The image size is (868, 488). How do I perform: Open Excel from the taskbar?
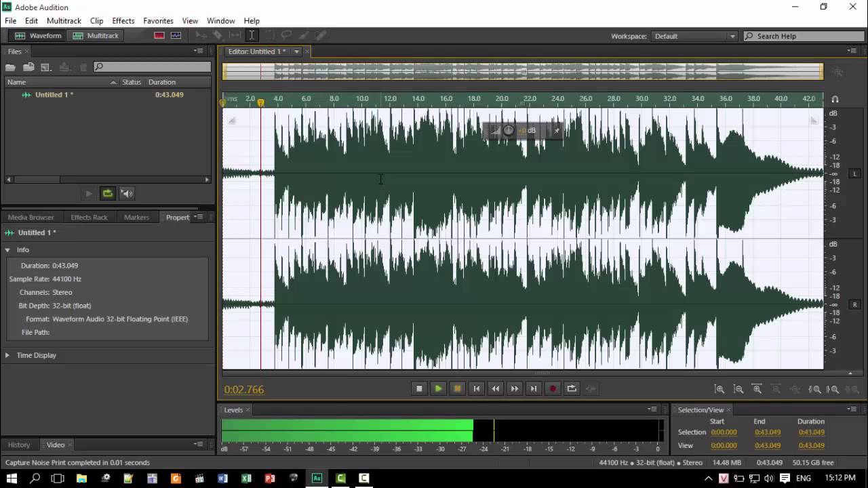pyautogui.click(x=246, y=479)
